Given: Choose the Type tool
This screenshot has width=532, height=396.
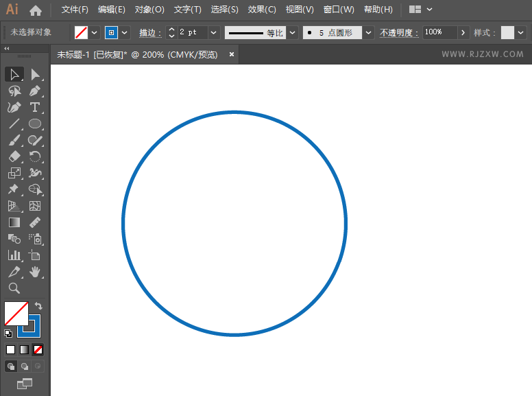Looking at the screenshot, I should point(35,108).
